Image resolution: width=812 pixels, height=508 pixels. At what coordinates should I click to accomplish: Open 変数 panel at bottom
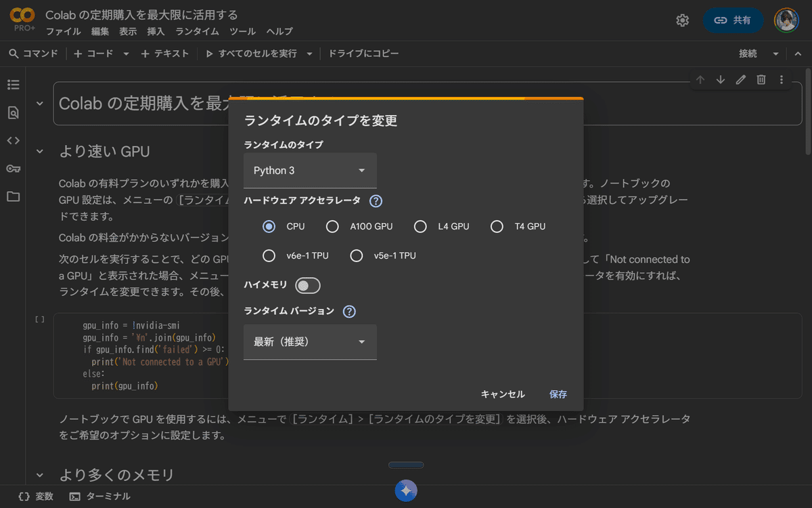point(36,496)
